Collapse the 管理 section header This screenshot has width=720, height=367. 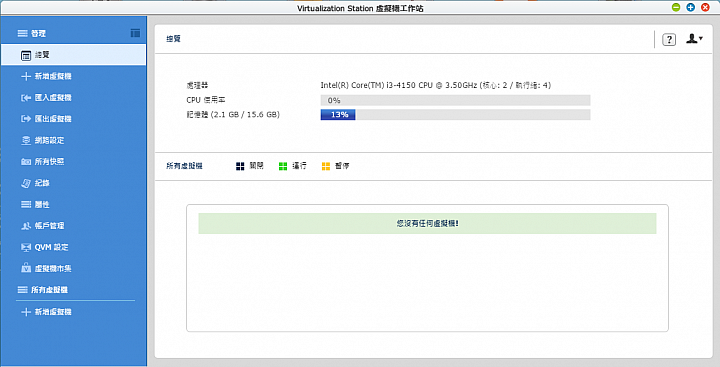pyautogui.click(x=32, y=34)
